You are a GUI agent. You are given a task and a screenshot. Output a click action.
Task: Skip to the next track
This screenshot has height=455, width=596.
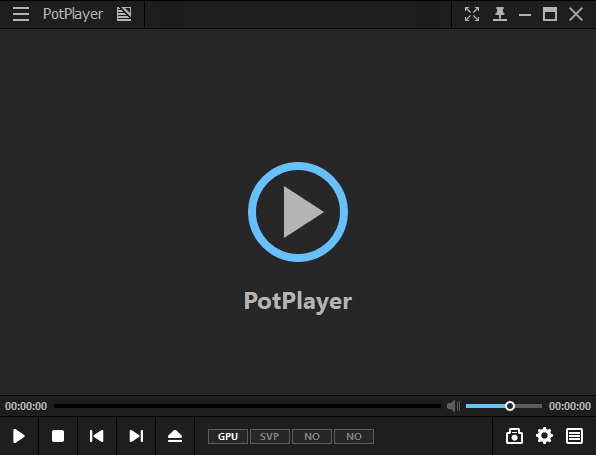[x=136, y=436]
